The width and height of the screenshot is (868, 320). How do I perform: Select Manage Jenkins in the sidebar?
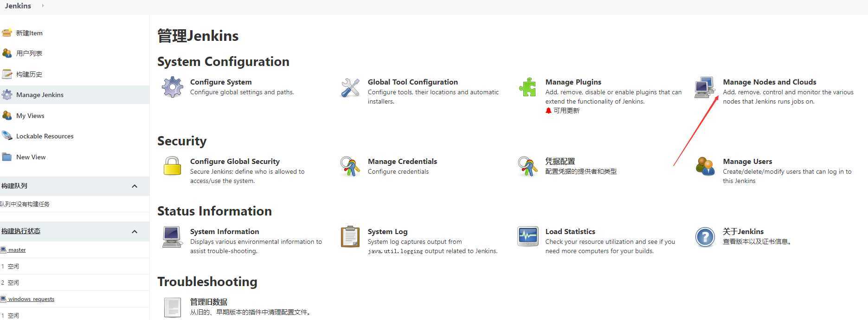coord(40,95)
